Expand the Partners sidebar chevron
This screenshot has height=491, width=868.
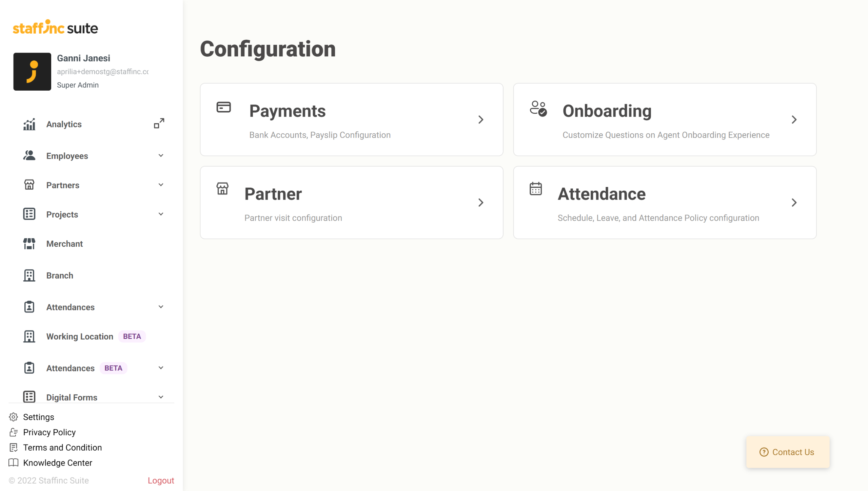coord(161,185)
